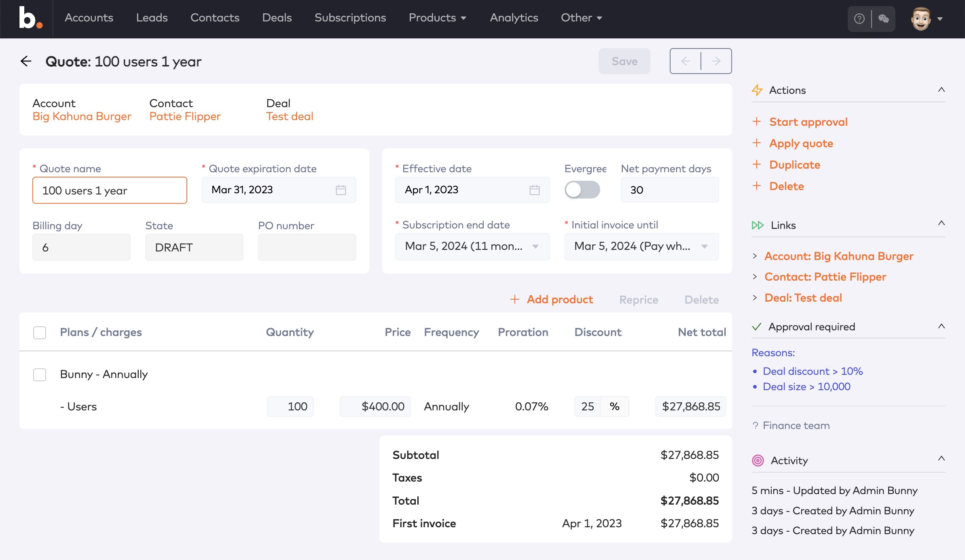Image resolution: width=965 pixels, height=560 pixels.
Task: Open the chat bubbles icon
Action: coord(884,19)
